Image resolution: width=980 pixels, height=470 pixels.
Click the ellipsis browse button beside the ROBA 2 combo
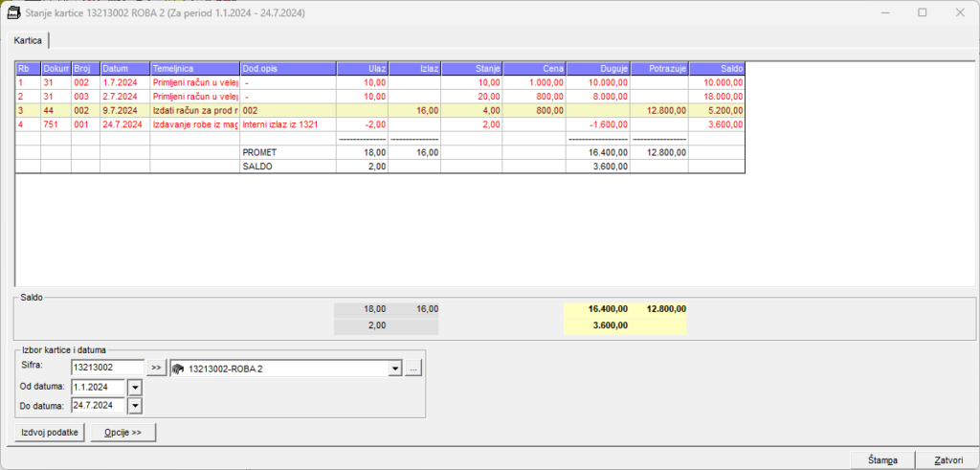(412, 368)
